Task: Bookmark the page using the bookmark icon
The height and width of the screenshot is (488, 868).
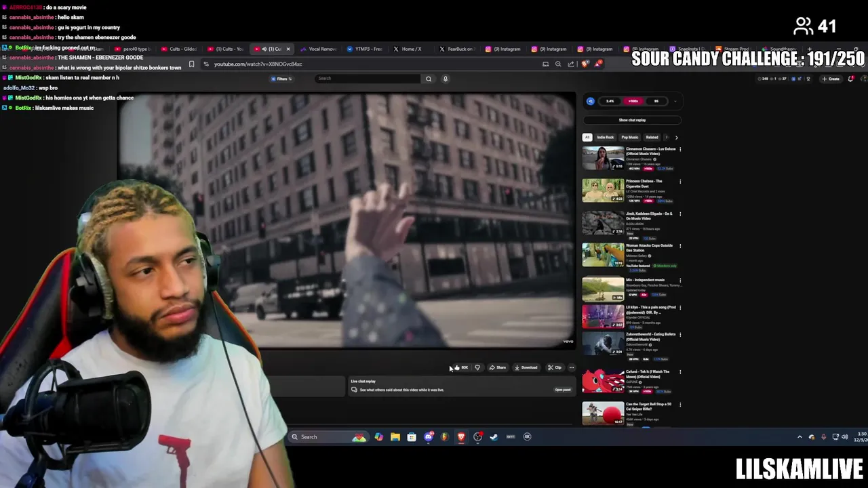Action: coord(191,64)
